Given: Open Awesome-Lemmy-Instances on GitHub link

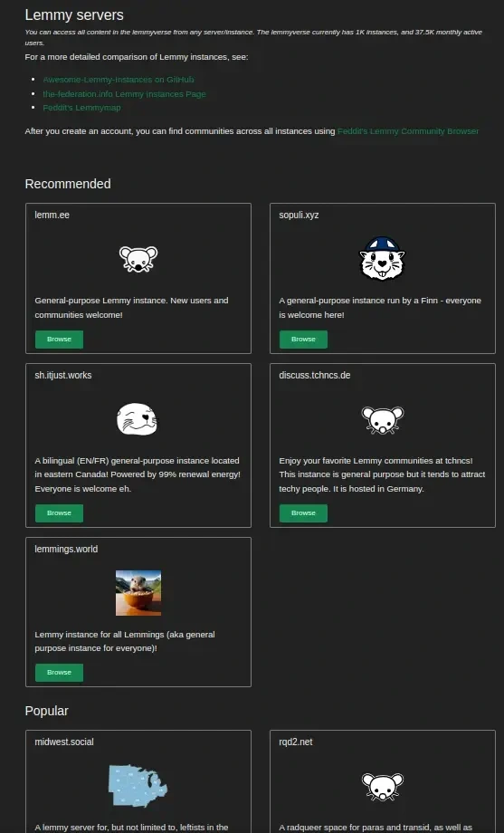Looking at the screenshot, I should tap(119, 80).
